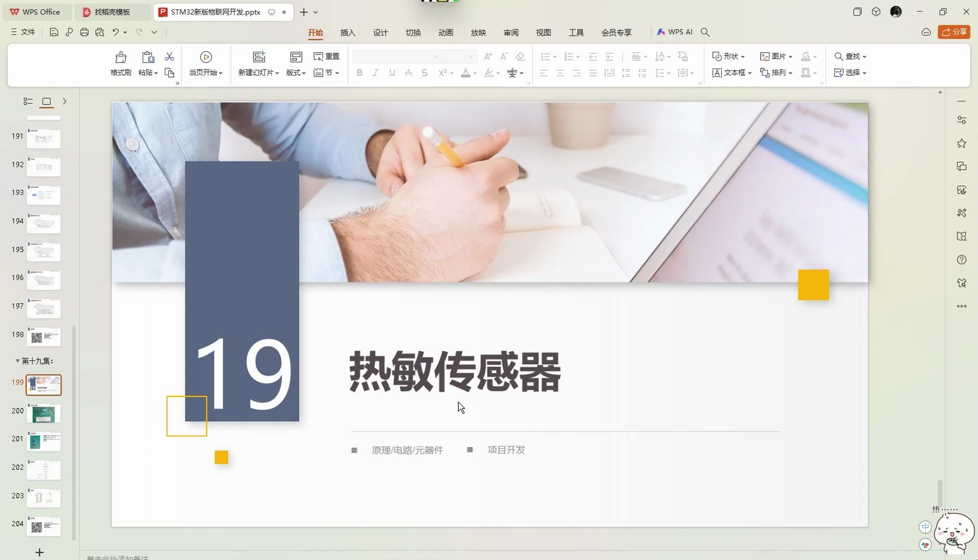
Task: Select the 格式刷 format painter tool
Action: 120,63
